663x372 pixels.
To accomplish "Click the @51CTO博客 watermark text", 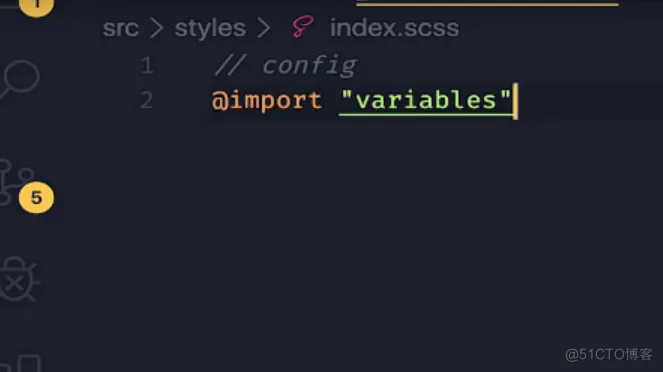I will coord(609,354).
